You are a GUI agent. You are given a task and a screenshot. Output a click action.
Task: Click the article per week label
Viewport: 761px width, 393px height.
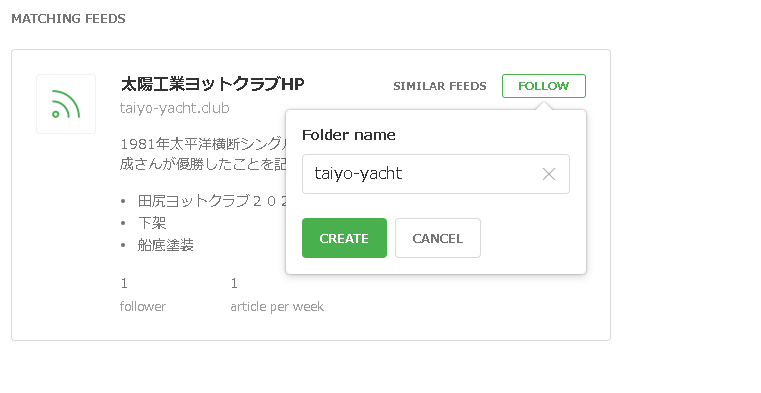pos(277,306)
